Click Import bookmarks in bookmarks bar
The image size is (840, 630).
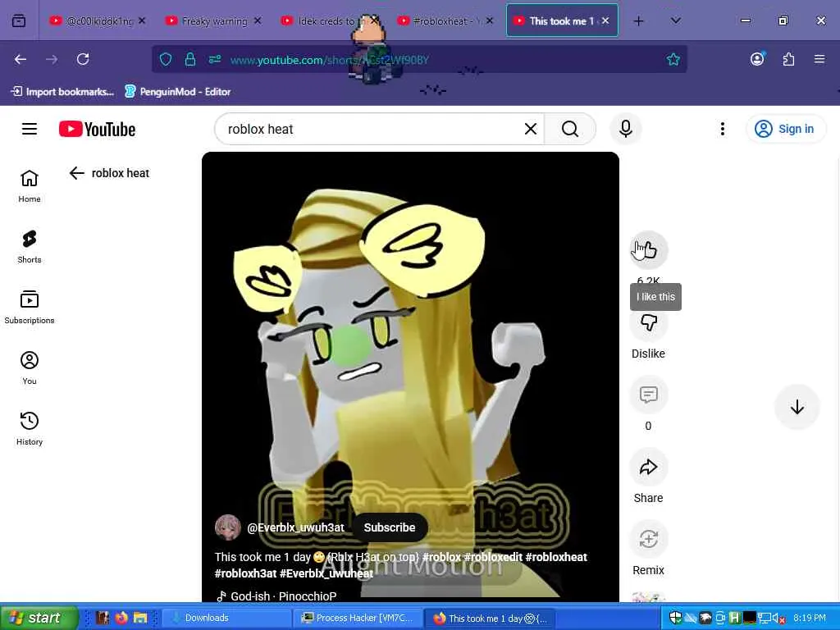pyautogui.click(x=62, y=92)
